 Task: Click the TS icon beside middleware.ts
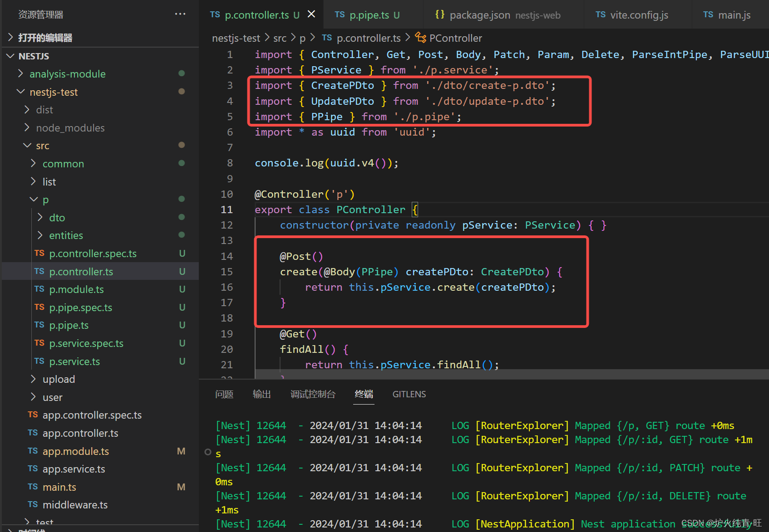tap(32, 504)
